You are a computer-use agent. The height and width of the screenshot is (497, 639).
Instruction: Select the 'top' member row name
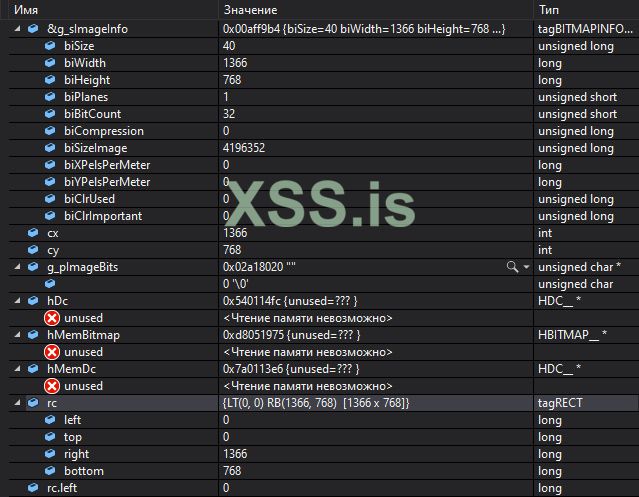pyautogui.click(x=73, y=437)
